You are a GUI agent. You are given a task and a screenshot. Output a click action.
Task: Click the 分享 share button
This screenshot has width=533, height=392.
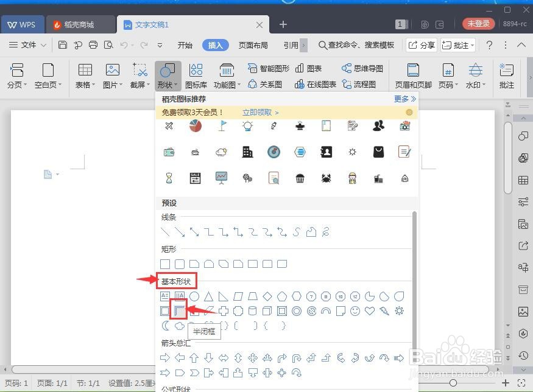pyautogui.click(x=422, y=45)
